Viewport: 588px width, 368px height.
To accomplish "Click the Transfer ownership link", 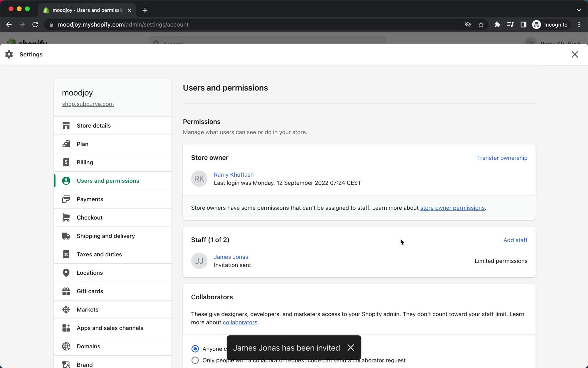I will tap(502, 158).
